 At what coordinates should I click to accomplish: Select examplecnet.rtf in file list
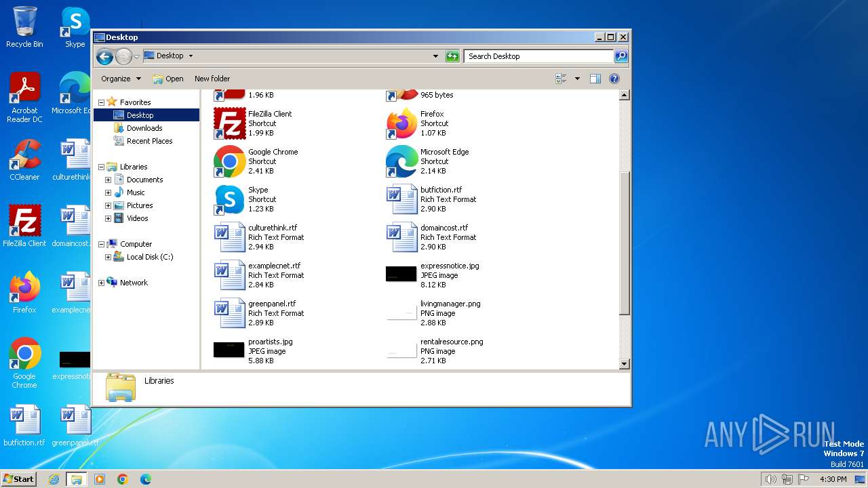[258, 275]
